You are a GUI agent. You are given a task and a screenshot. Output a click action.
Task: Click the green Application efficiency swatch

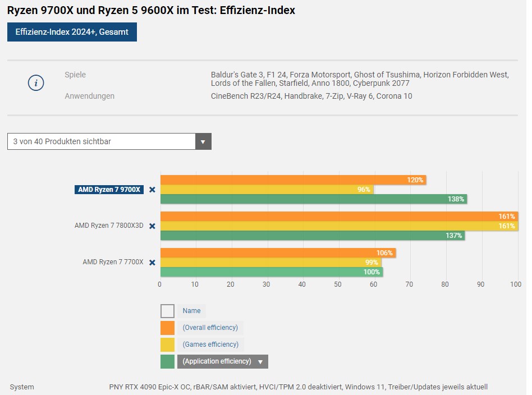(x=168, y=361)
